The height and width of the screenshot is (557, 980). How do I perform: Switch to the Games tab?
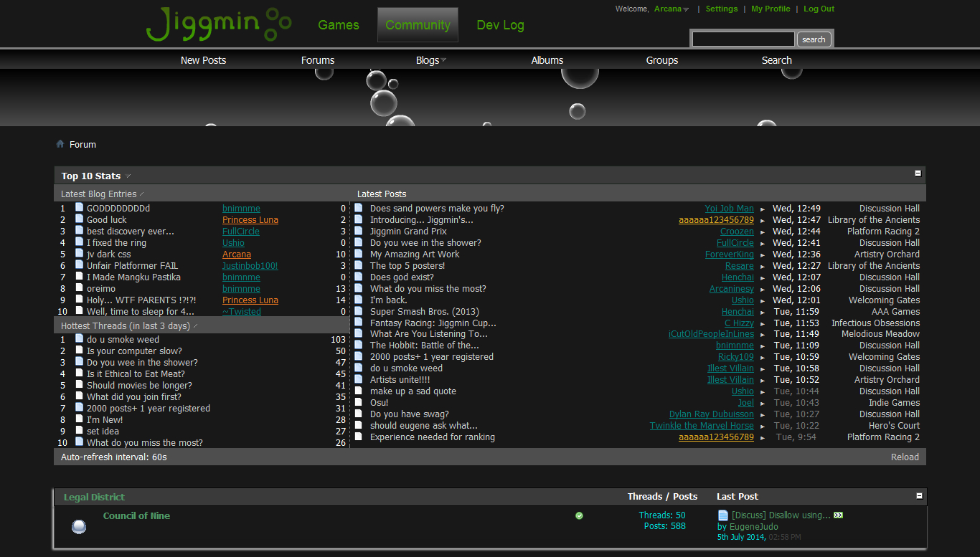click(x=338, y=25)
